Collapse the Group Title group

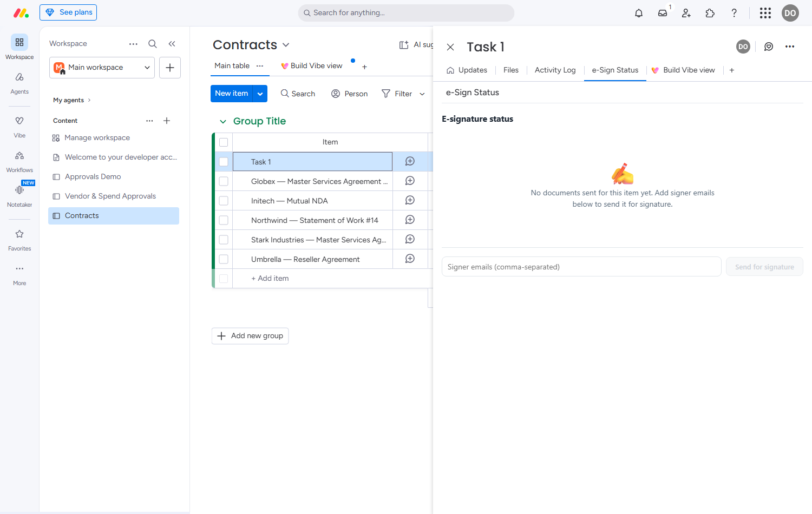(222, 122)
